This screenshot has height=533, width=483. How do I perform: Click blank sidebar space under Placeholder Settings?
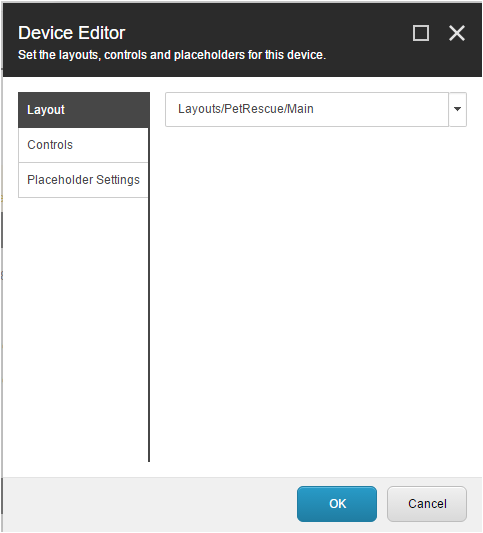pyautogui.click(x=83, y=326)
